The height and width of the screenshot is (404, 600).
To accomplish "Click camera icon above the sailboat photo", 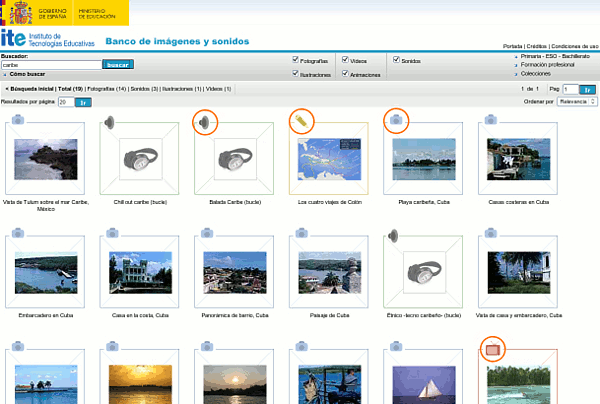I will tap(396, 347).
